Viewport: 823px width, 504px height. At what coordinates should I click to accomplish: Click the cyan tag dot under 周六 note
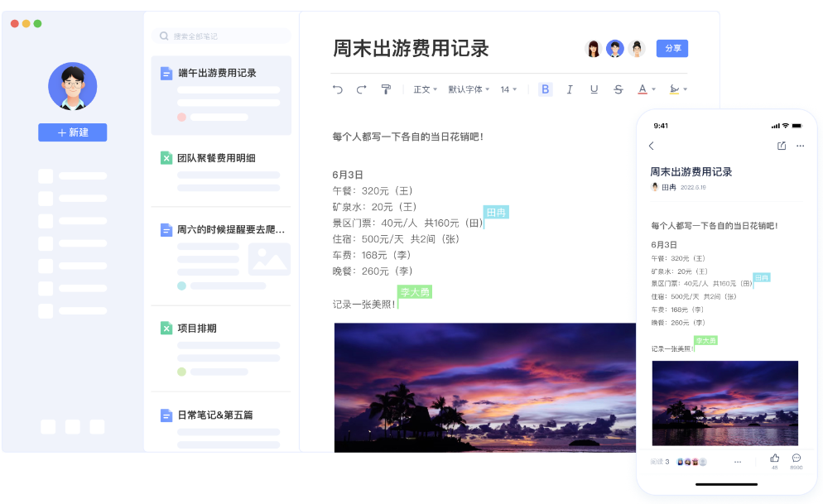pyautogui.click(x=181, y=286)
